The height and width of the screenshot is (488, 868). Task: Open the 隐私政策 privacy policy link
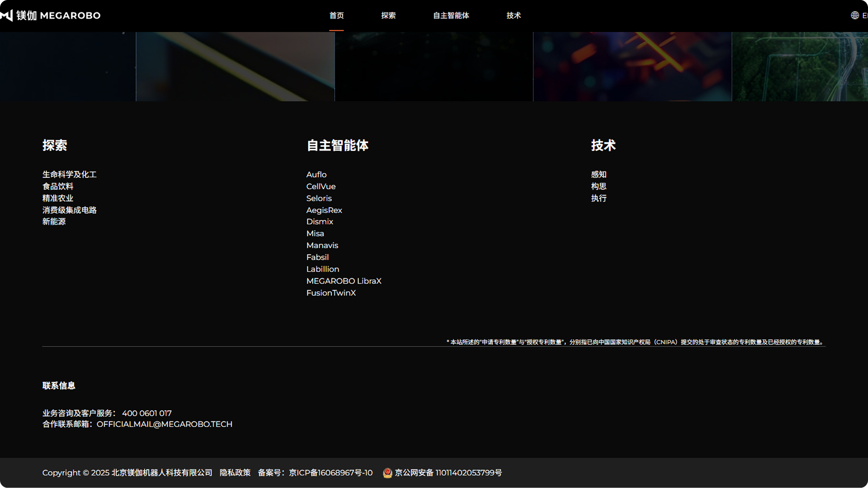tap(235, 473)
